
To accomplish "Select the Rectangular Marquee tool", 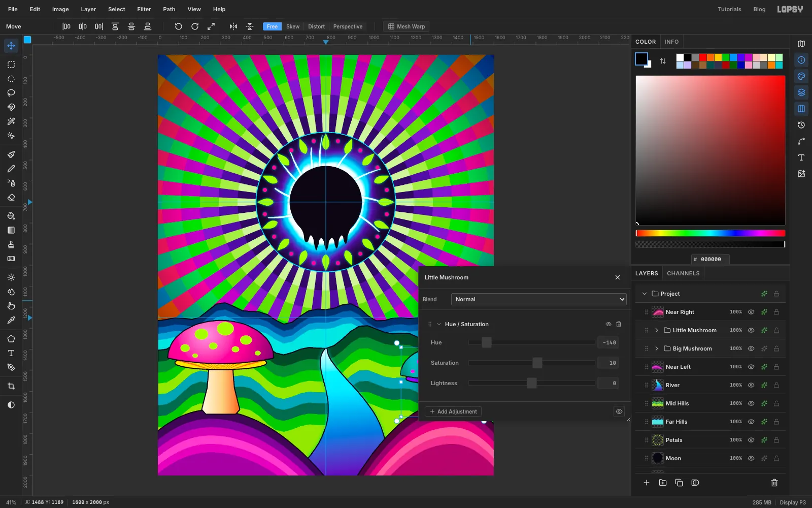I will coord(11,65).
